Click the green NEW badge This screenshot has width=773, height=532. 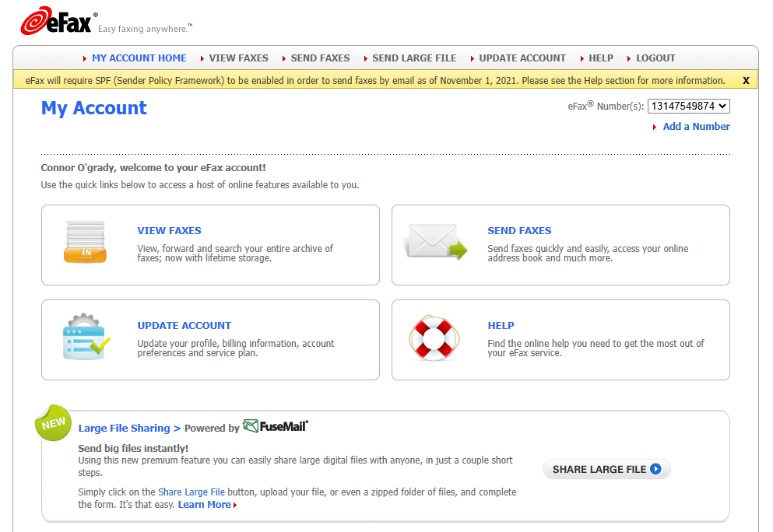[x=53, y=422]
